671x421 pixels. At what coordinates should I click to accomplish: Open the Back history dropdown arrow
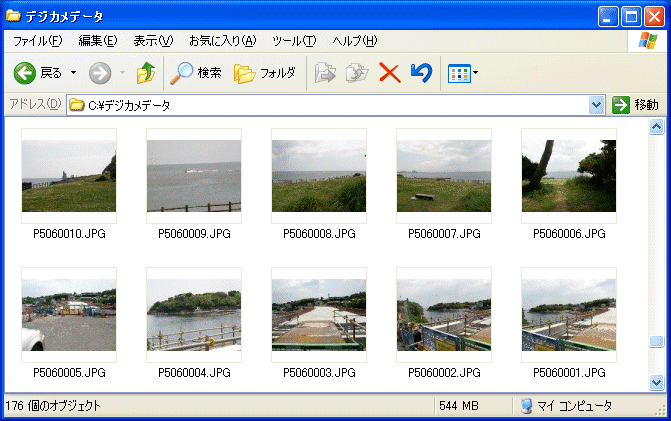[74, 73]
